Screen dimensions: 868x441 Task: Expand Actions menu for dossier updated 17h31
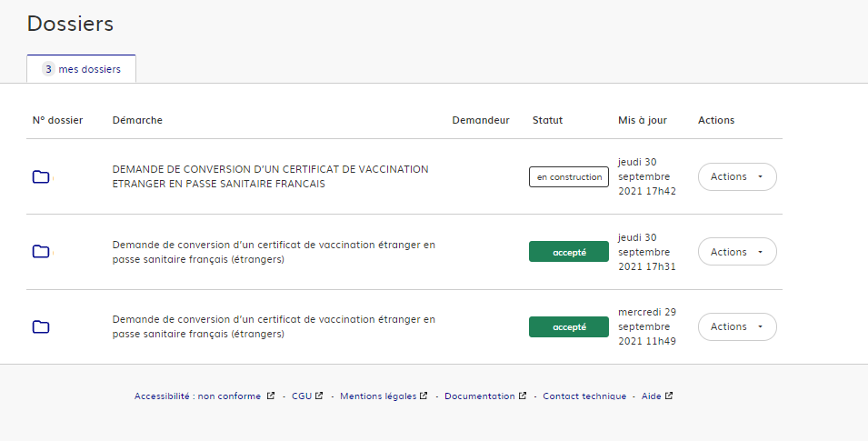click(x=736, y=252)
